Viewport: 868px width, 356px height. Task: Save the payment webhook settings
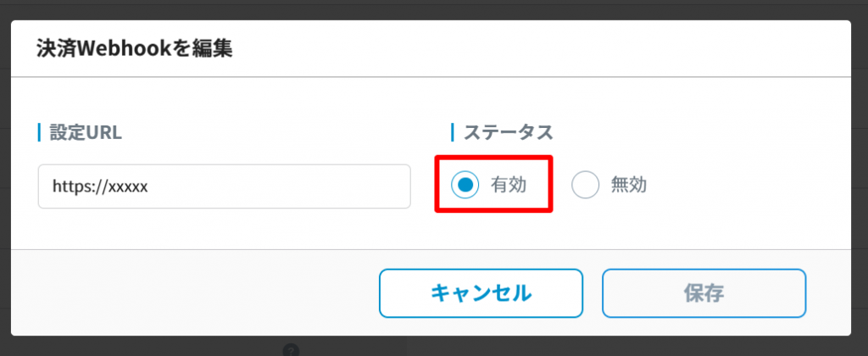[x=704, y=293]
